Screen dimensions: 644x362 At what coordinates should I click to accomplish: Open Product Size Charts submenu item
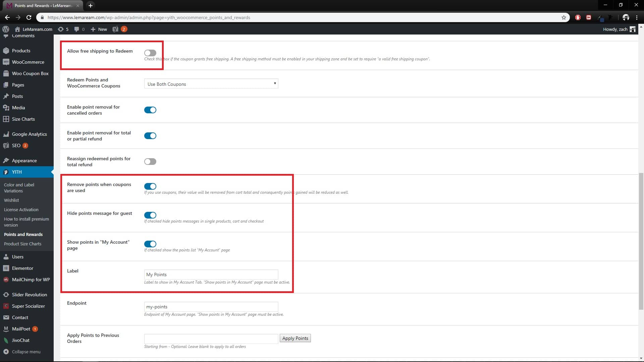[22, 244]
